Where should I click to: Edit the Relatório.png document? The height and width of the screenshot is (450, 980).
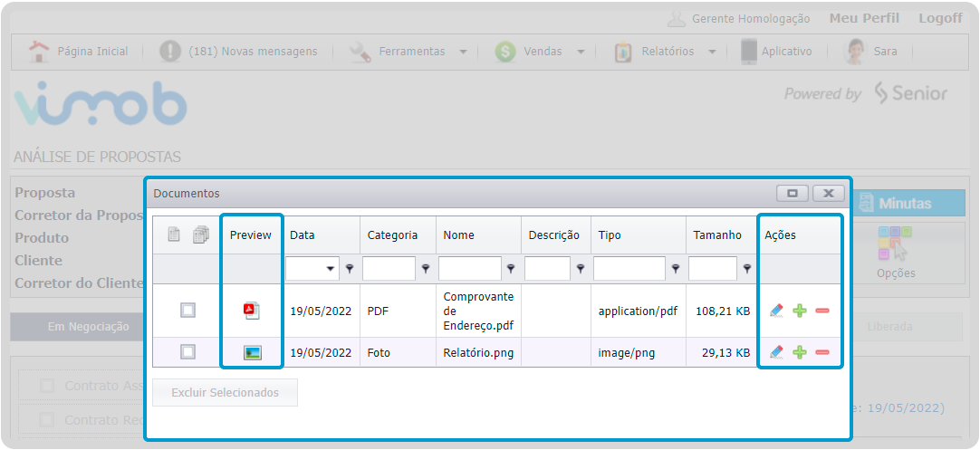click(x=777, y=352)
